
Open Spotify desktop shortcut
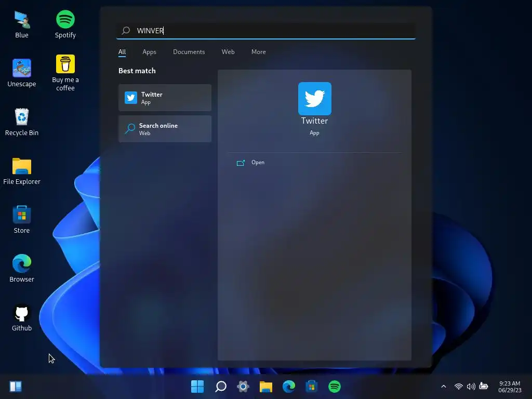click(x=65, y=24)
